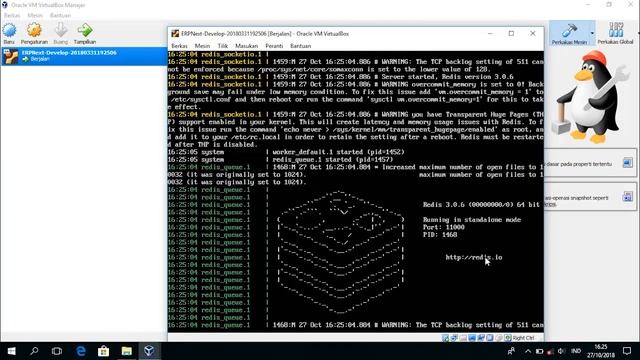
Task: Click the VirtualBox icon on the taskbar
Action: click(x=149, y=351)
